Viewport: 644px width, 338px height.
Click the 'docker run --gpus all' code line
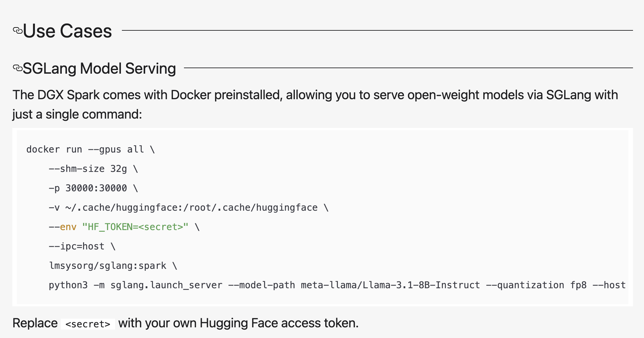91,150
